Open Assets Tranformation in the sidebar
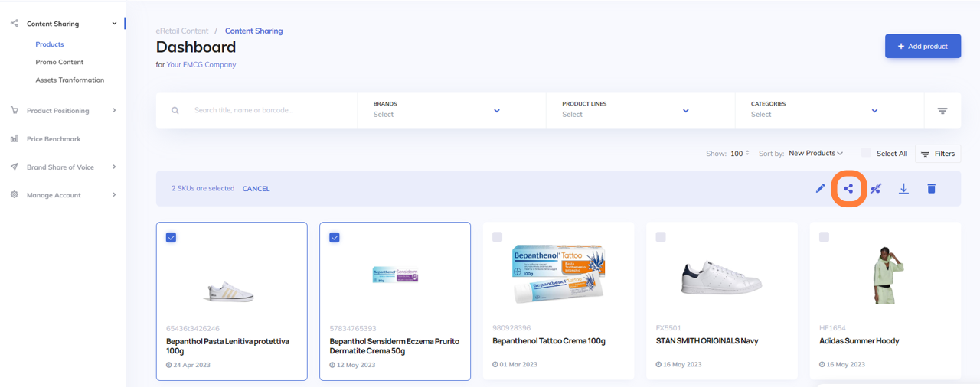Viewport: 980px width, 387px height. (x=70, y=80)
